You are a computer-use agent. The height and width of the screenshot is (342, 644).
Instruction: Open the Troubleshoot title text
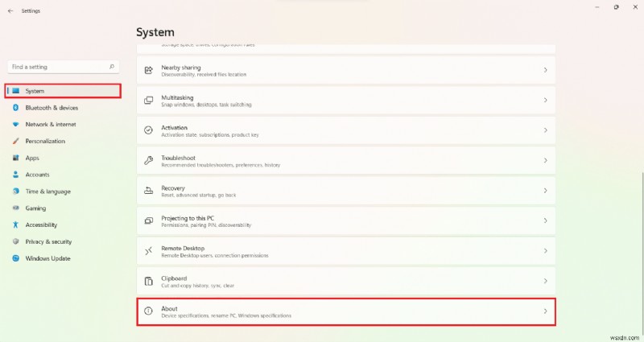(x=178, y=158)
